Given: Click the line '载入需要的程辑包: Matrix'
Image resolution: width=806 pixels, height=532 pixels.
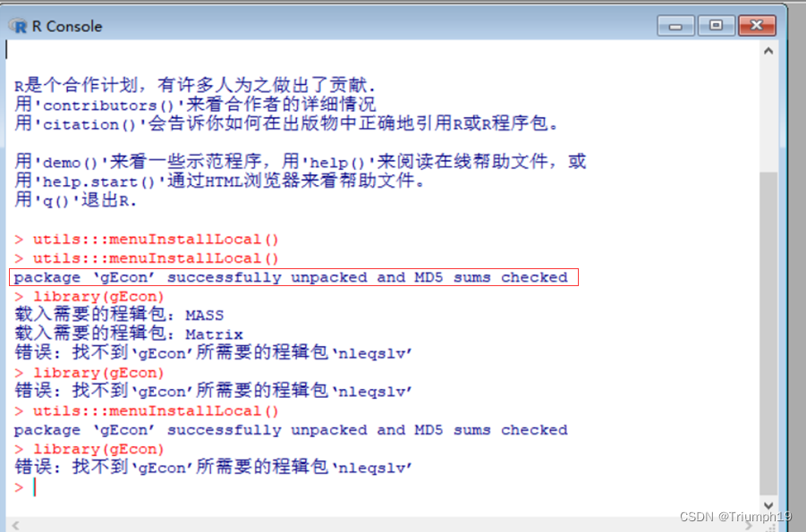Looking at the screenshot, I should [129, 334].
